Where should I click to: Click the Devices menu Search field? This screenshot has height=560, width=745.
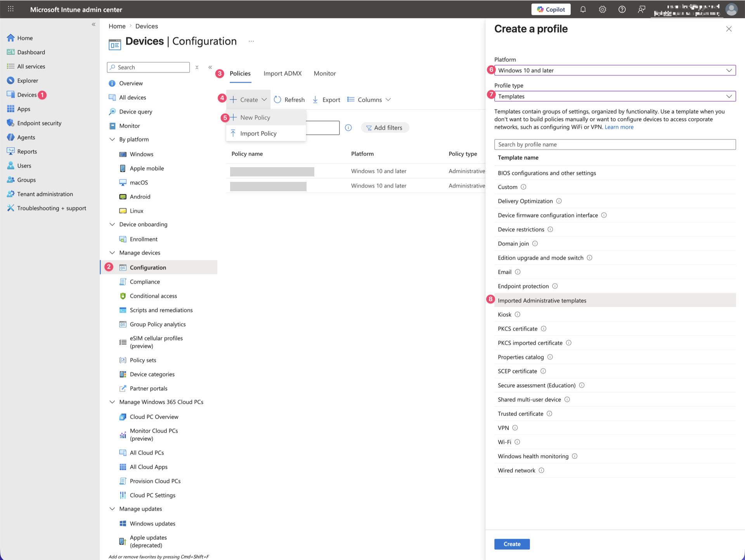click(x=149, y=67)
